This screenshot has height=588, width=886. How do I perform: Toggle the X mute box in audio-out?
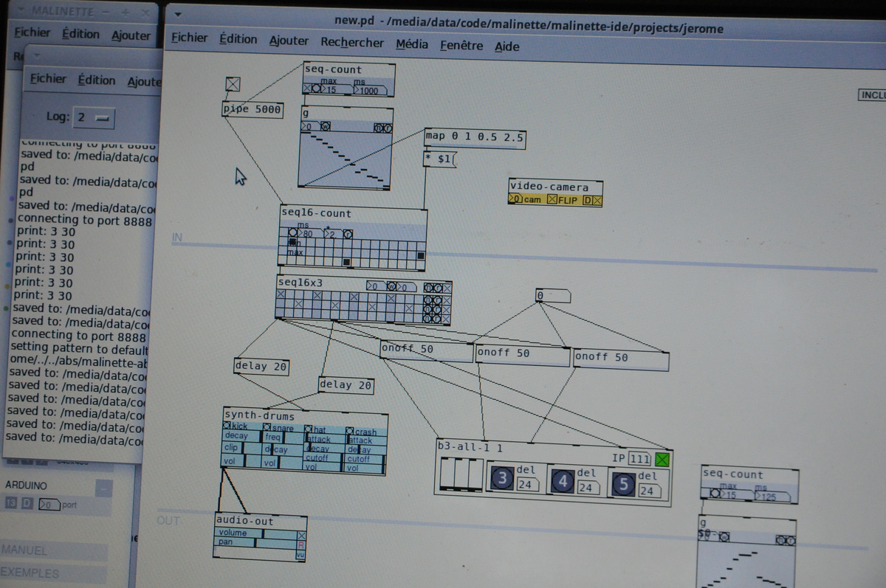click(301, 536)
